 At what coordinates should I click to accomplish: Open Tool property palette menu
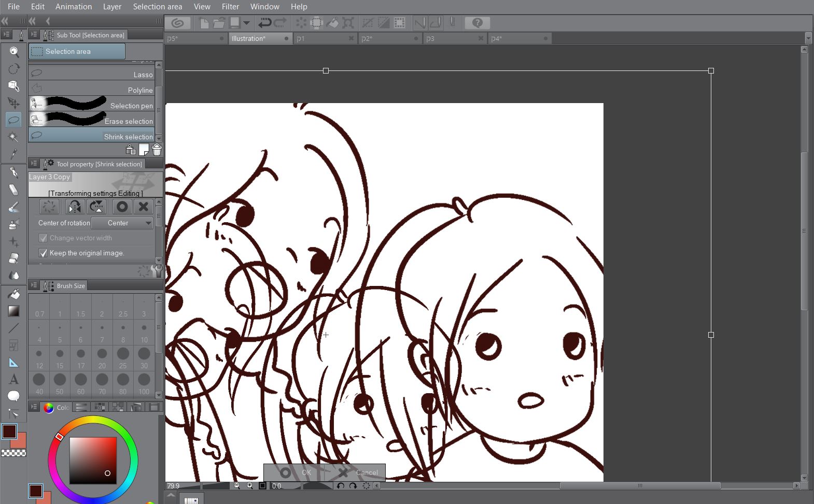tap(34, 164)
